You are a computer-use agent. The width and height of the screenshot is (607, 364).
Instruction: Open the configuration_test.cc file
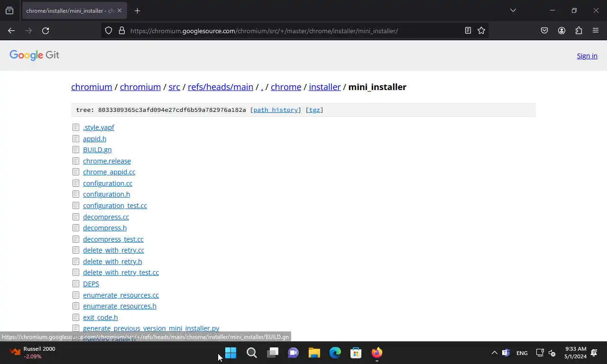click(115, 206)
